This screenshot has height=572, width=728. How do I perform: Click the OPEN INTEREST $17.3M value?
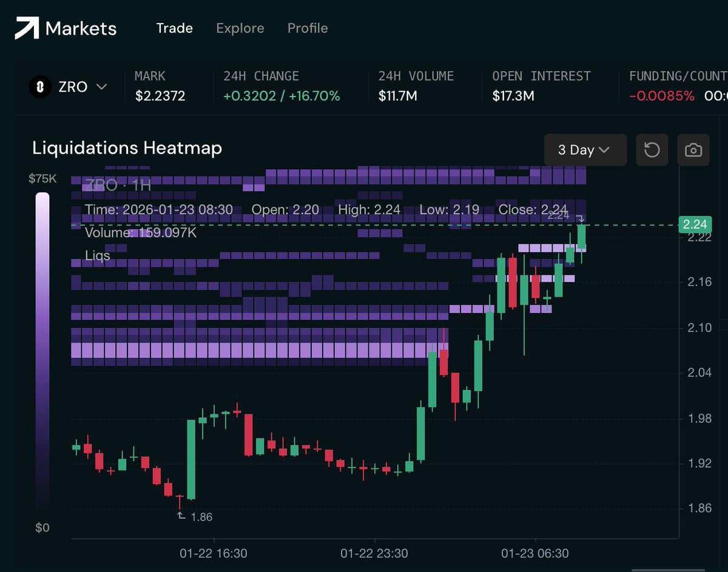pyautogui.click(x=513, y=95)
